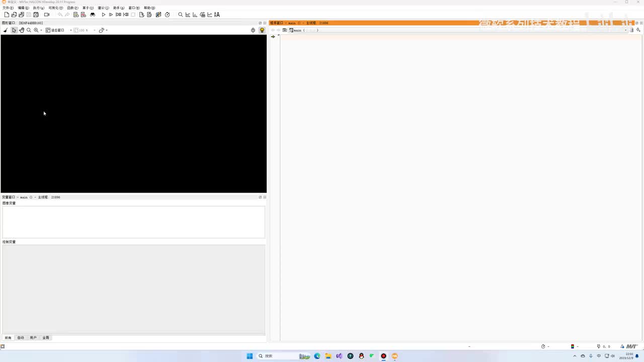Open the profiler stopwatch icon in toolbar
The image size is (644, 362).
click(168, 15)
